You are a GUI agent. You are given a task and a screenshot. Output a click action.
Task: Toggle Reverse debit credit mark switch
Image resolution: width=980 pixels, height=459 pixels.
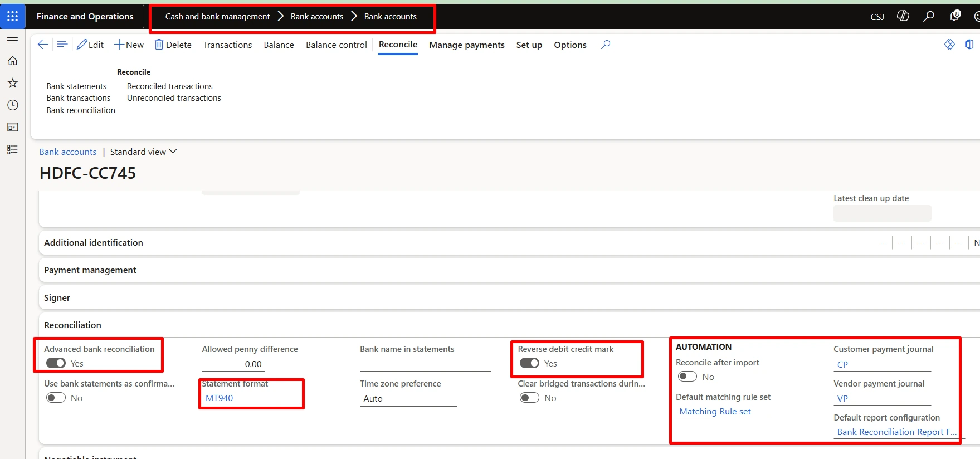point(529,363)
